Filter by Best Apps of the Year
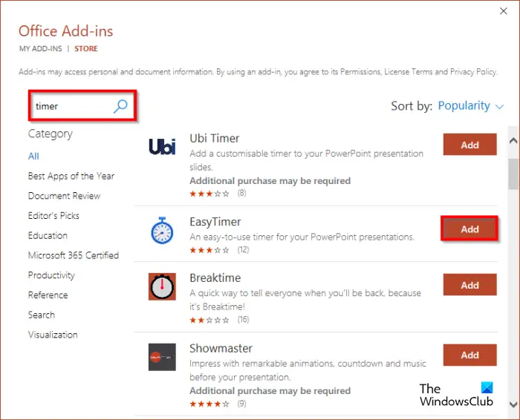The image size is (520, 420). pos(71,176)
